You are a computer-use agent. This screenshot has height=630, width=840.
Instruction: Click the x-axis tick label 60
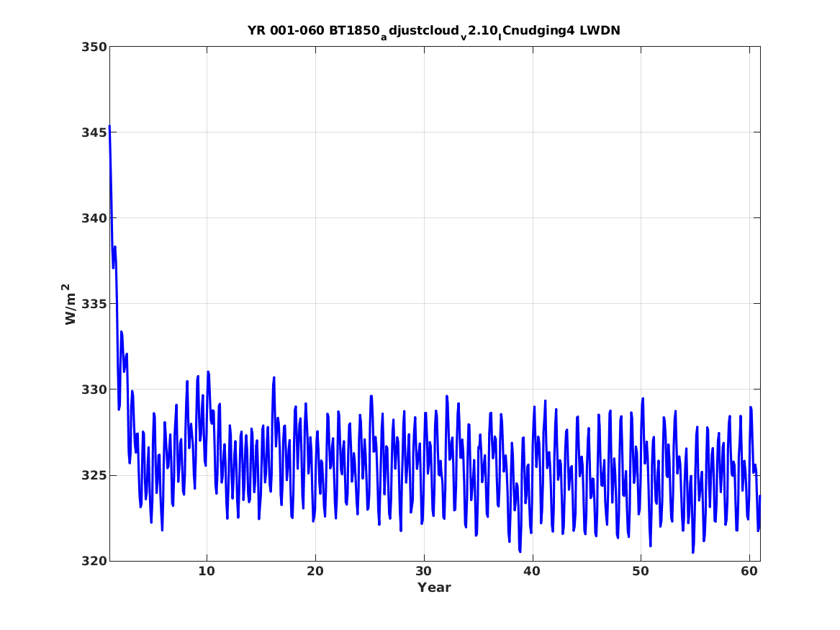click(x=749, y=572)
